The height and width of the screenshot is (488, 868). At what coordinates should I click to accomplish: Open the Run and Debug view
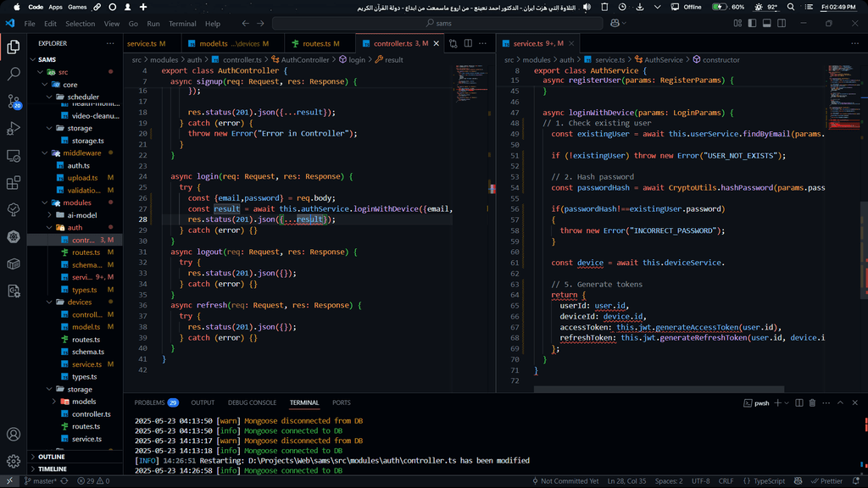point(14,129)
